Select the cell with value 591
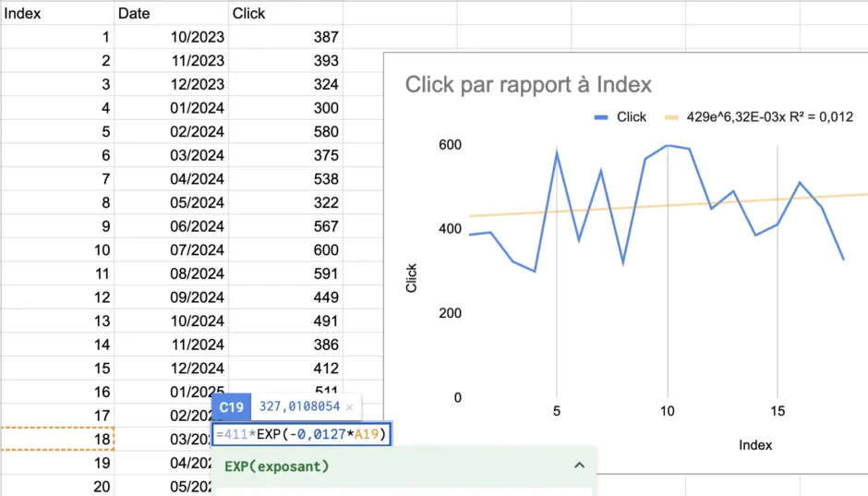This screenshot has height=496, width=868. pyautogui.click(x=285, y=273)
